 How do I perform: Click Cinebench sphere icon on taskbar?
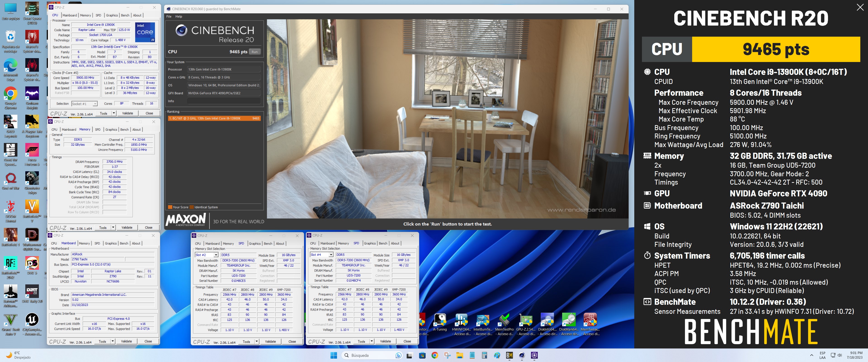(522, 355)
